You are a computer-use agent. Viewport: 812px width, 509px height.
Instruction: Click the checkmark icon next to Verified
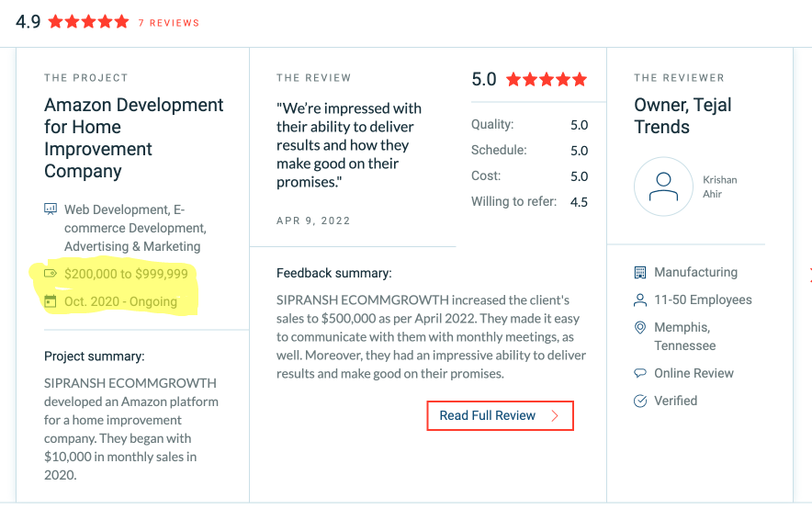coord(640,402)
